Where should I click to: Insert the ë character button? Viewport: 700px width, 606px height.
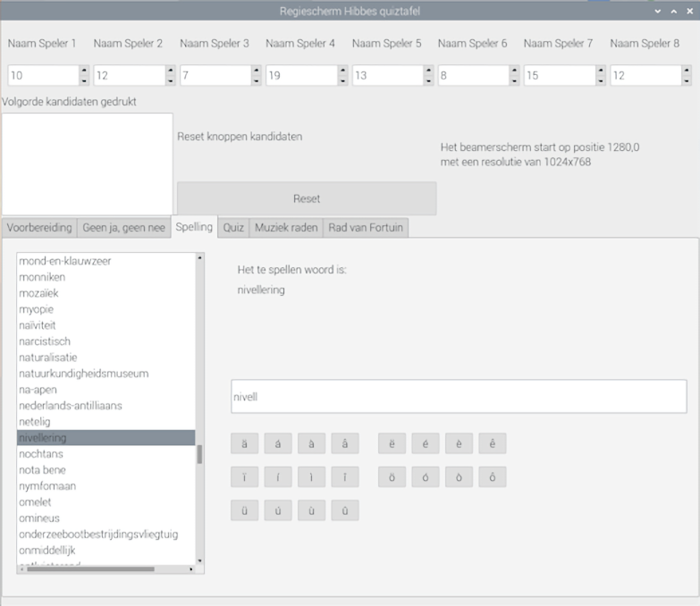(x=392, y=443)
